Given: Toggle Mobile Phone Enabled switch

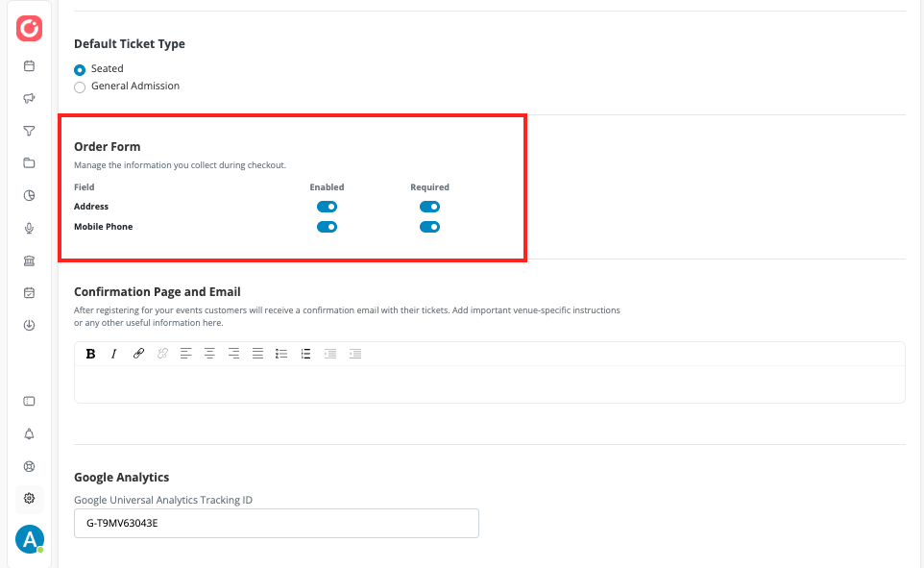Looking at the screenshot, I should [x=328, y=227].
